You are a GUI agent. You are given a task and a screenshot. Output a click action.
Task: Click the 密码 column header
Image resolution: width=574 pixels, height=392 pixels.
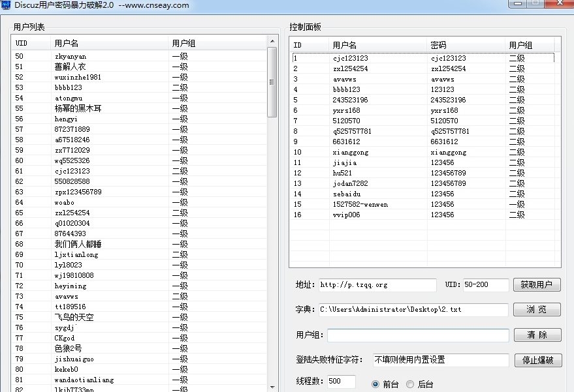(466, 46)
